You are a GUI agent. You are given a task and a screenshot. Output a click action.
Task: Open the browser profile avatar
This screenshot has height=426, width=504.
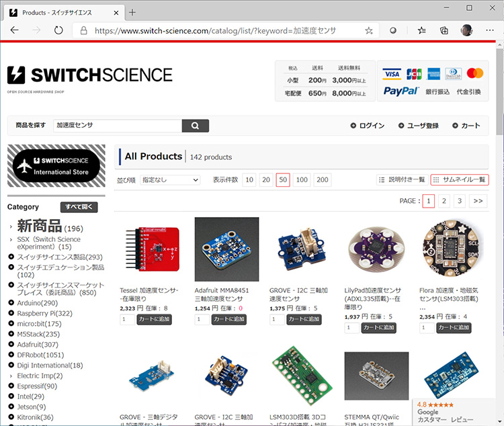[467, 30]
